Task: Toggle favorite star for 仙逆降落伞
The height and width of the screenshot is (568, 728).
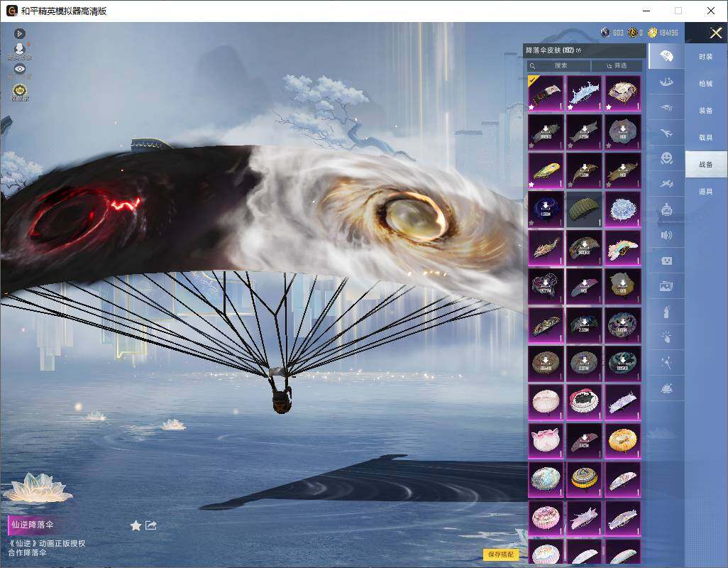Action: pyautogui.click(x=136, y=525)
